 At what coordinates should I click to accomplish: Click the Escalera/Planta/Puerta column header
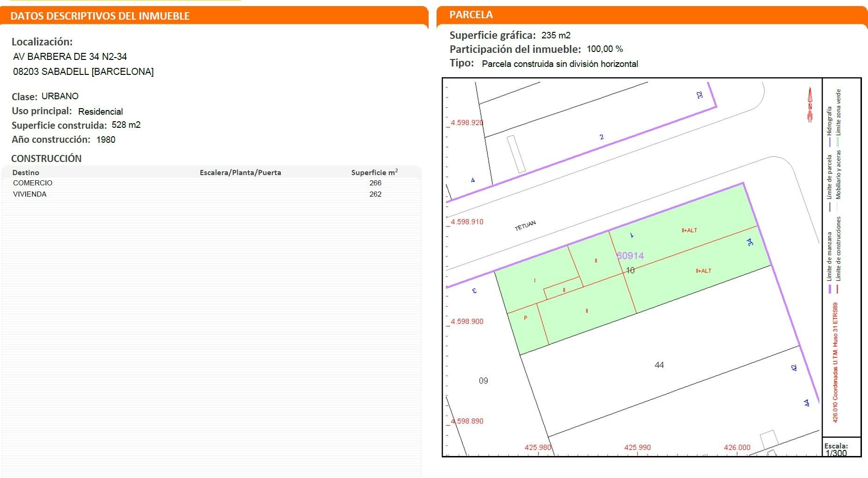point(241,173)
